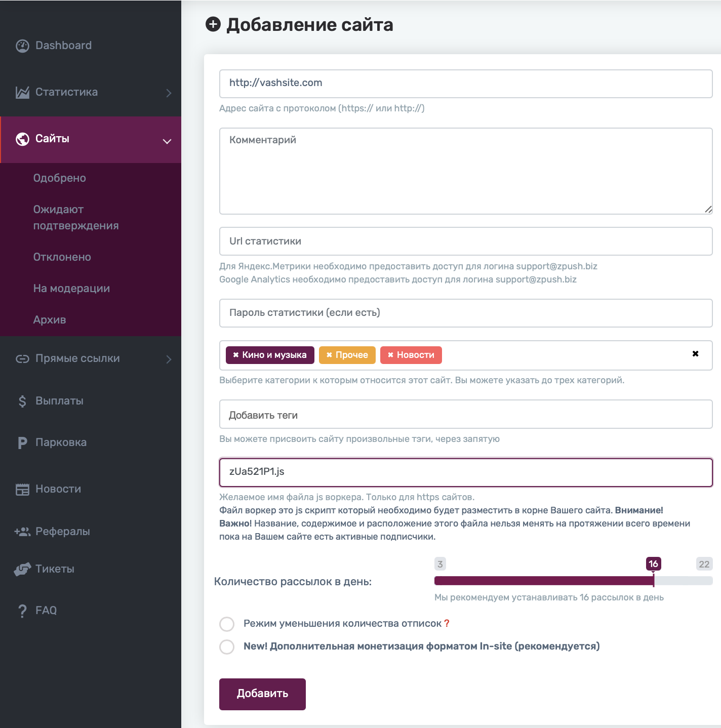Click the Парковка P icon
Screen dimensions: 721x728
22,443
